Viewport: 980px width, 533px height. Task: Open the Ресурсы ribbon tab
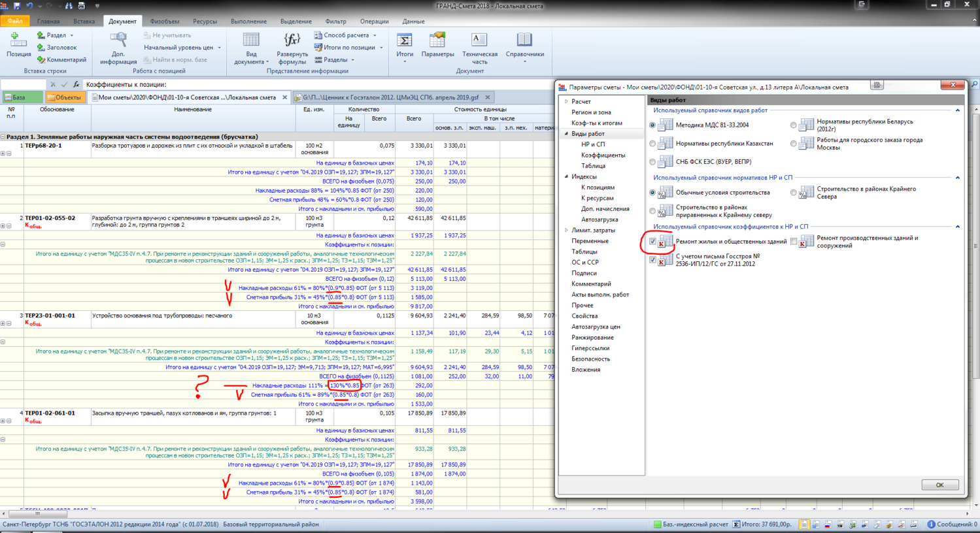click(205, 22)
